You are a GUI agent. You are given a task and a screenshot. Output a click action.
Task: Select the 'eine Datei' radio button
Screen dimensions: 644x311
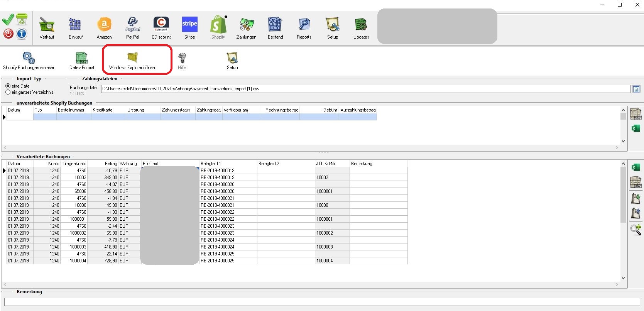8,86
